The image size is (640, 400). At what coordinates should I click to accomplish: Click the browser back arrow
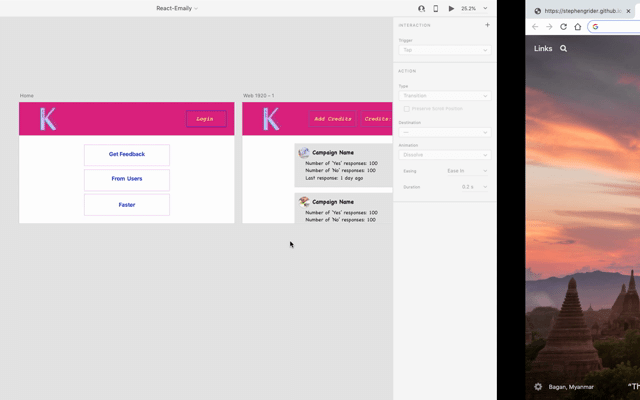click(535, 27)
